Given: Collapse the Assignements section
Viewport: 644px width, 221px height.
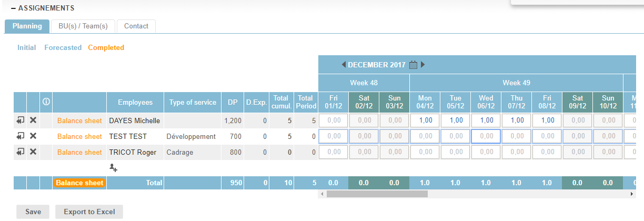Looking at the screenshot, I should click(x=13, y=8).
